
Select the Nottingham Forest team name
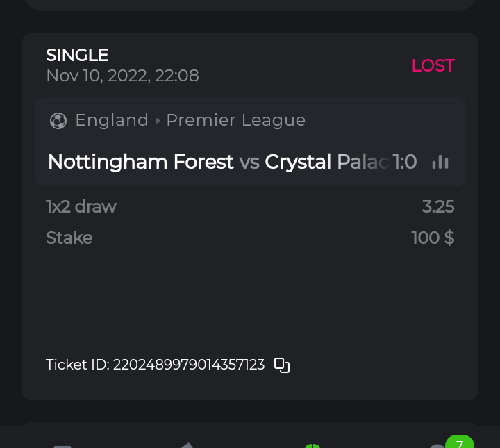(x=140, y=162)
